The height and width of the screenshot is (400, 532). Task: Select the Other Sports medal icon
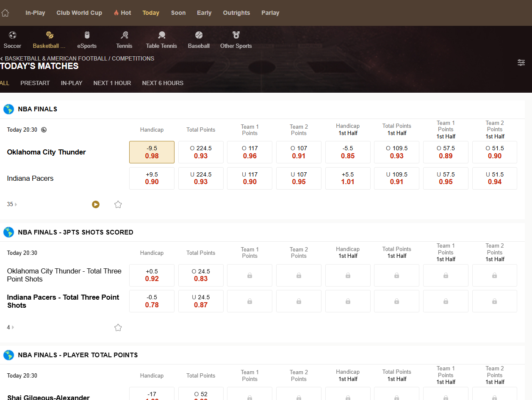[236, 35]
